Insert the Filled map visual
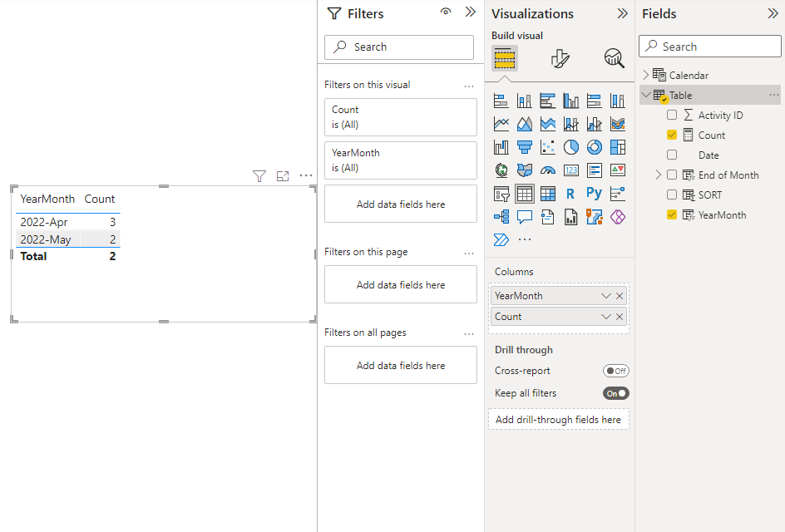The width and height of the screenshot is (785, 532). coord(524,170)
